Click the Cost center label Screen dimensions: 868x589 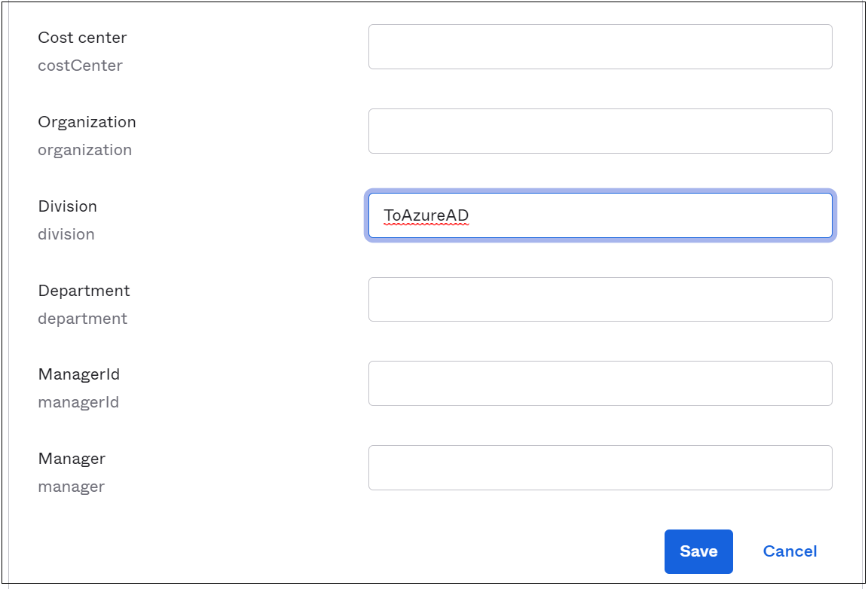[81, 38]
